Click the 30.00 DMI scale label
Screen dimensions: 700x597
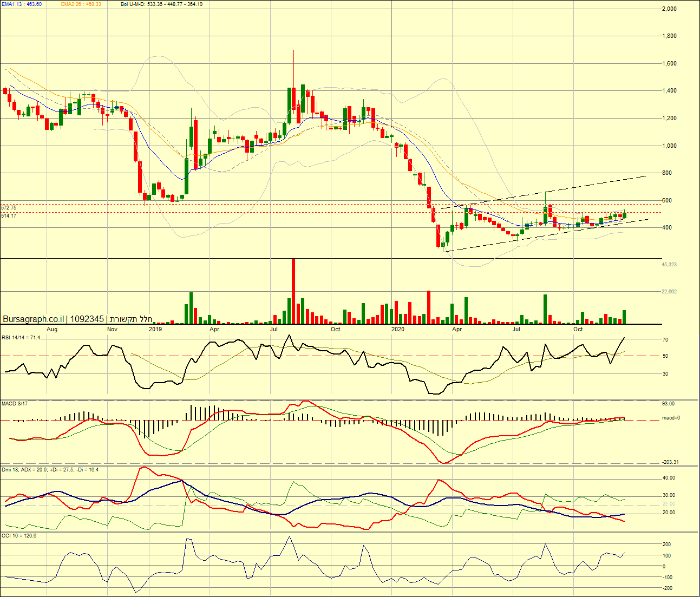click(669, 495)
